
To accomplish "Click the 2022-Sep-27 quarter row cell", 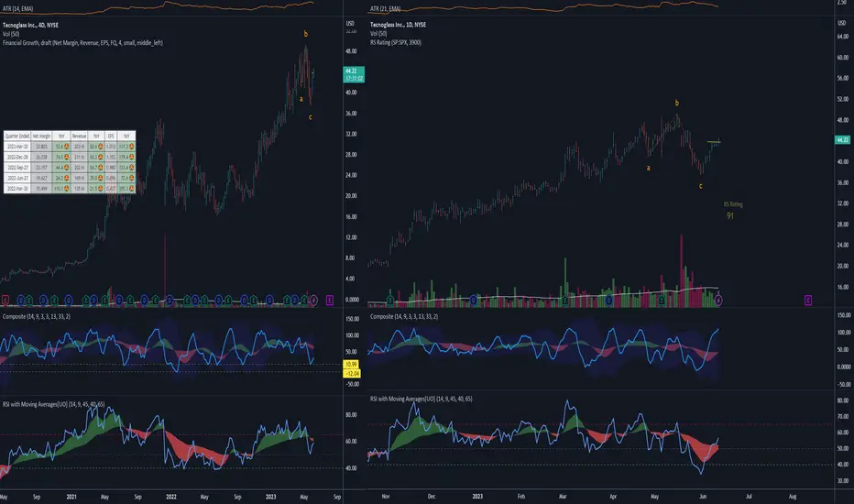I will point(16,168).
